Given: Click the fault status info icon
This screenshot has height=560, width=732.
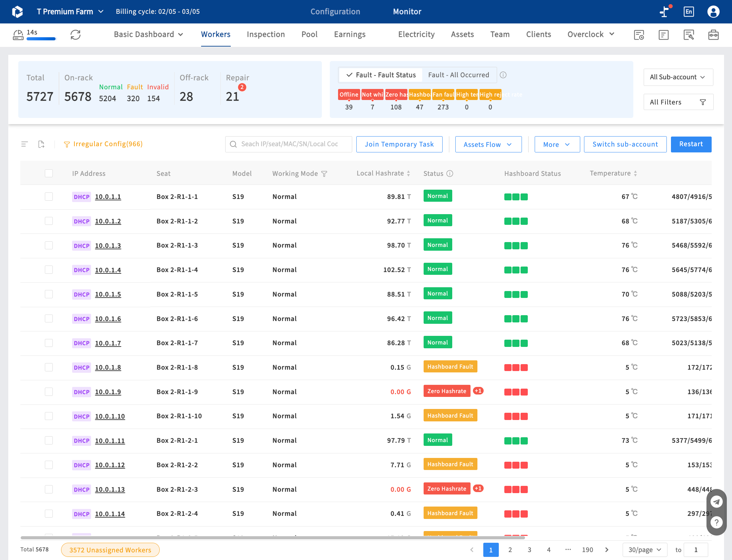Looking at the screenshot, I should pyautogui.click(x=503, y=75).
